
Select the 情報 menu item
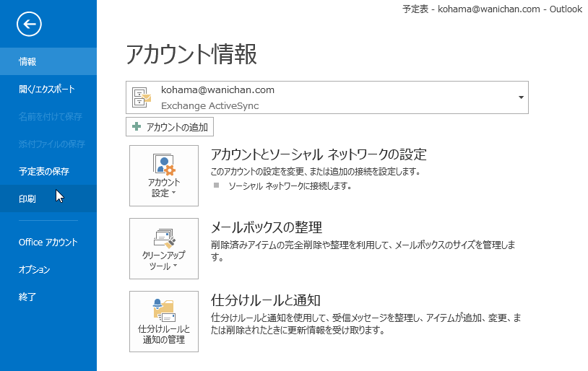48,61
